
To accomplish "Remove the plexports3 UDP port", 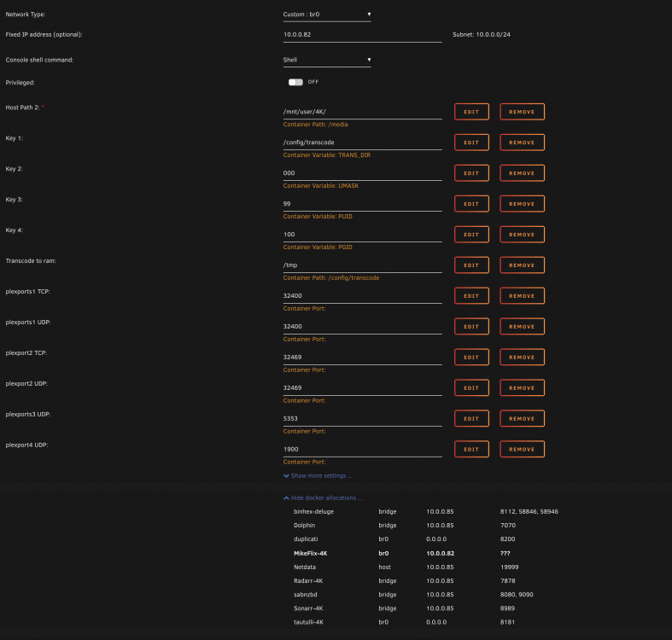I will pyautogui.click(x=522, y=418).
